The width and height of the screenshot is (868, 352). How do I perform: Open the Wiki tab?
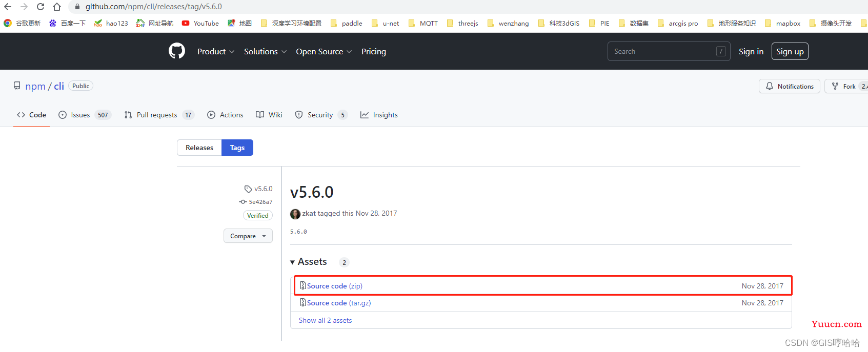[x=269, y=115]
